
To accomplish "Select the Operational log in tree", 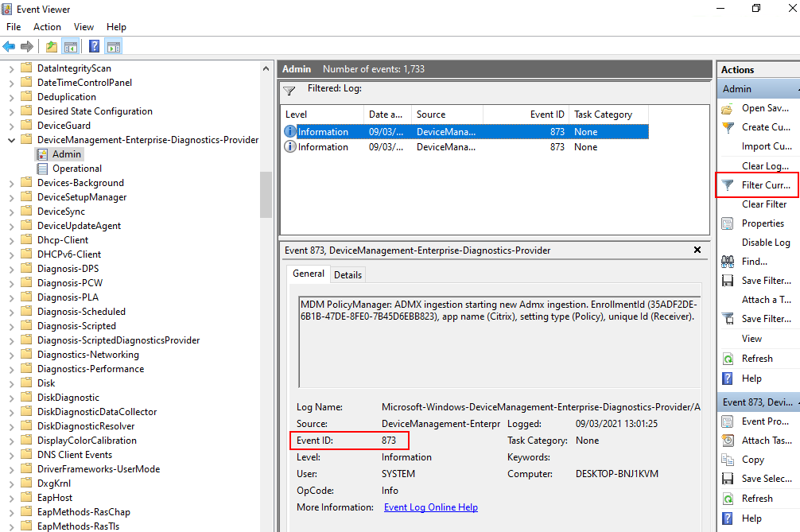I will click(x=76, y=169).
